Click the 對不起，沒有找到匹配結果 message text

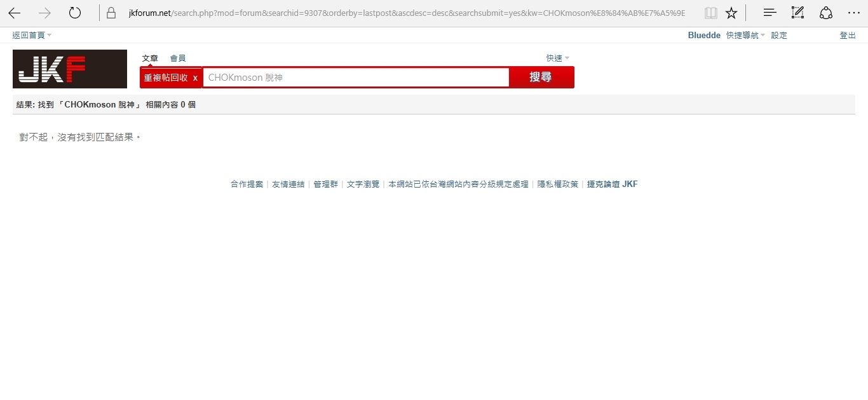pyautogui.click(x=80, y=137)
